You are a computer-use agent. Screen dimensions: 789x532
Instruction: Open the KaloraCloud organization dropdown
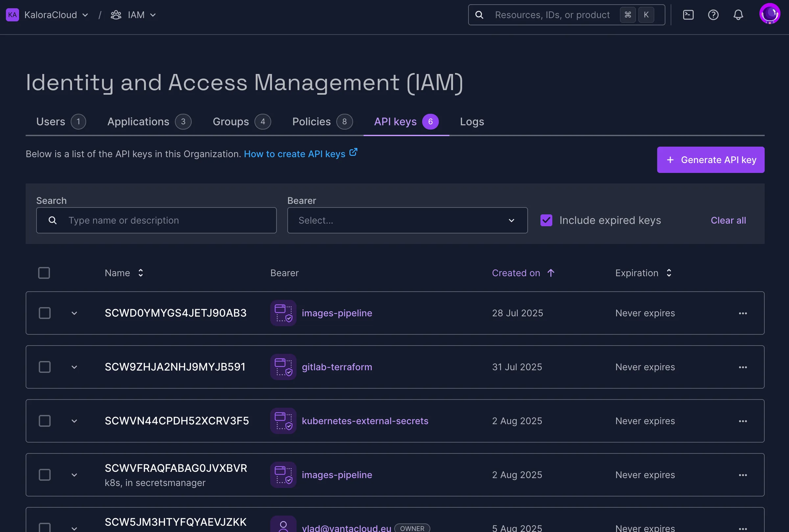point(56,15)
